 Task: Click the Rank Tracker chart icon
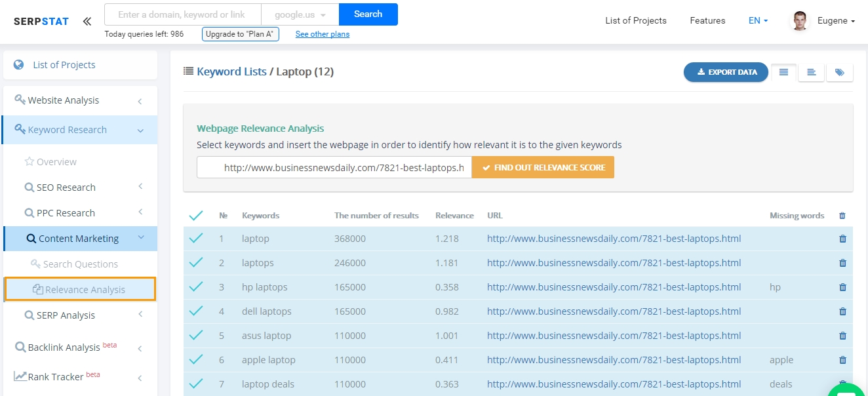tap(20, 376)
